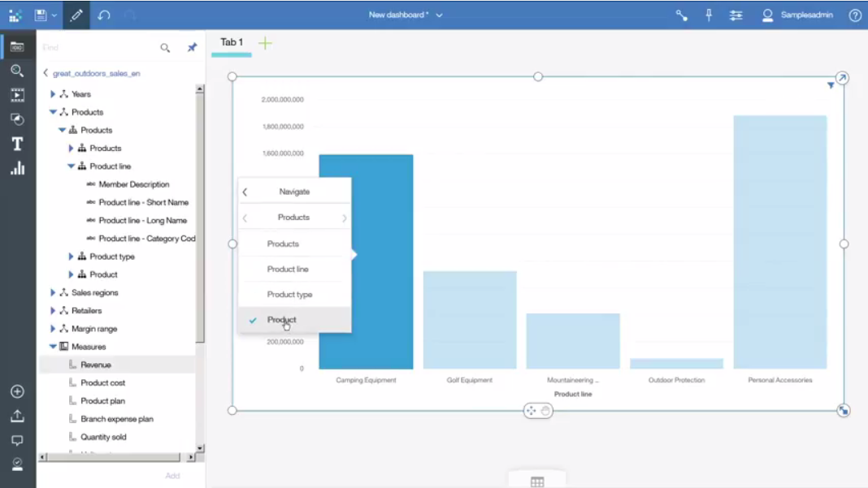Go back from Navigate menu
Screen dimensions: 868x488
(x=245, y=192)
